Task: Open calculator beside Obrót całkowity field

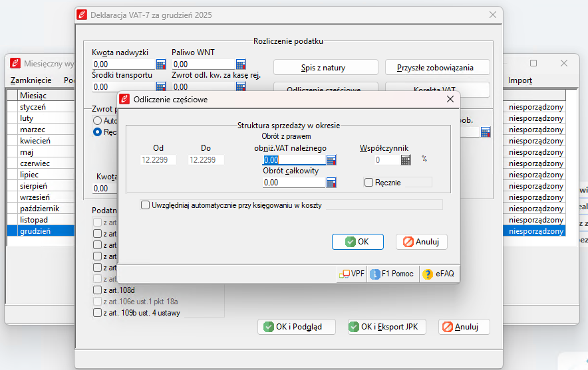Action: click(331, 183)
